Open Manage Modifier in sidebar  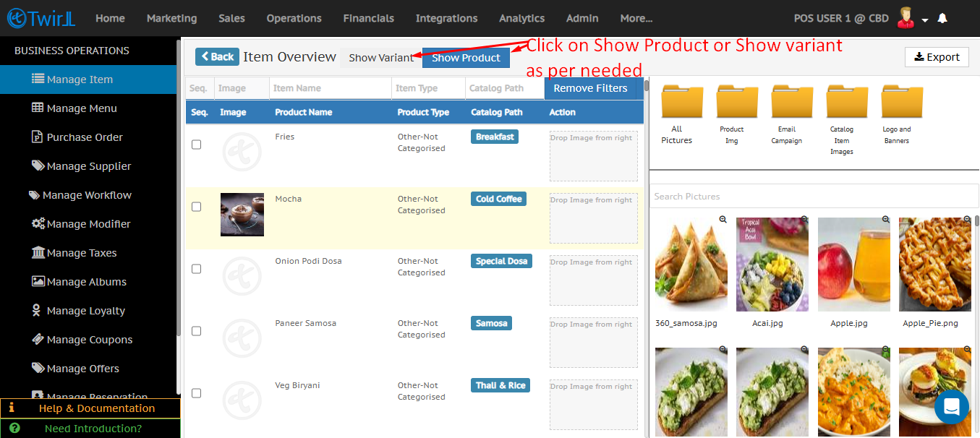pos(88,224)
